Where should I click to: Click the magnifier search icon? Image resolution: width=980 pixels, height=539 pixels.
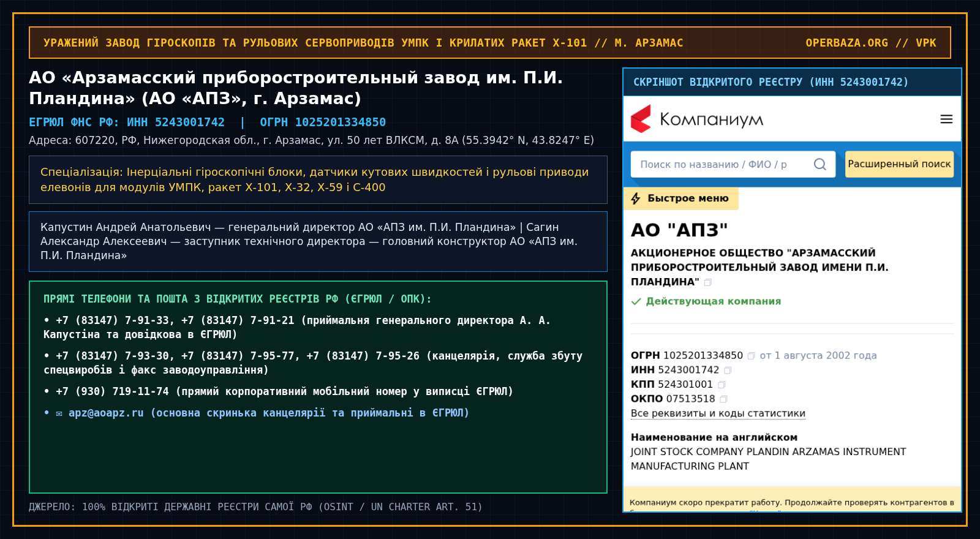pos(820,164)
